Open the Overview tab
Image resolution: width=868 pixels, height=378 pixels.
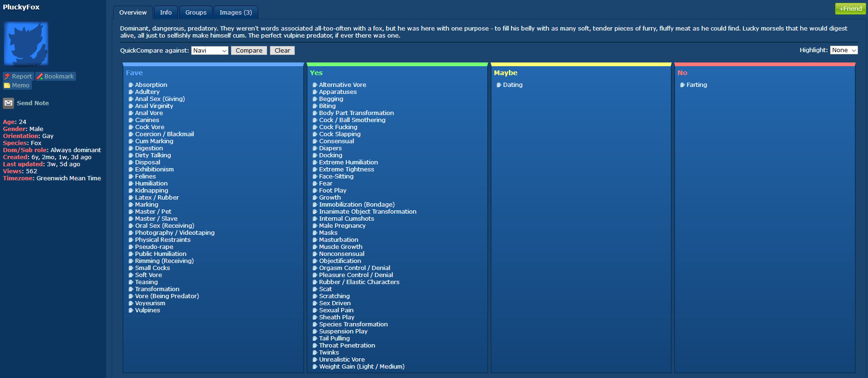pyautogui.click(x=133, y=13)
